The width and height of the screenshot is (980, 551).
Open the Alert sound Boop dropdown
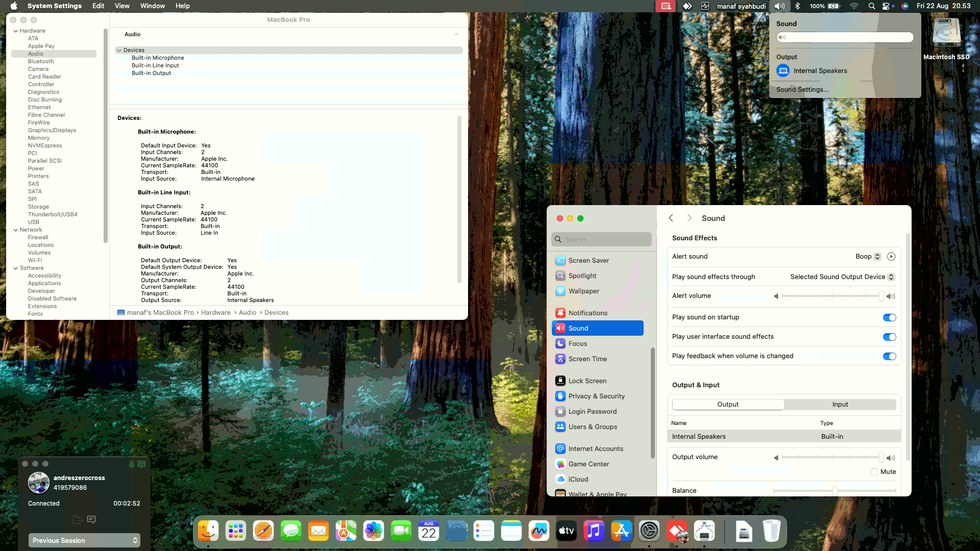coord(868,257)
